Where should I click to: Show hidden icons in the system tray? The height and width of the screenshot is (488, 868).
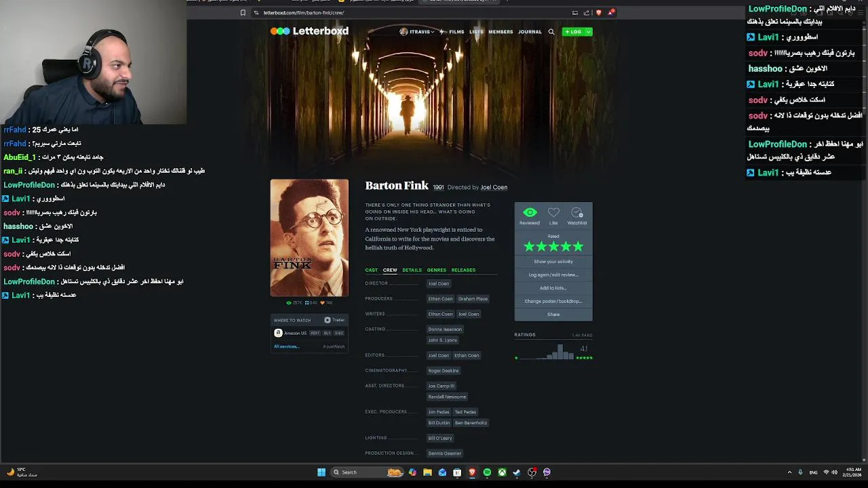pos(789,472)
